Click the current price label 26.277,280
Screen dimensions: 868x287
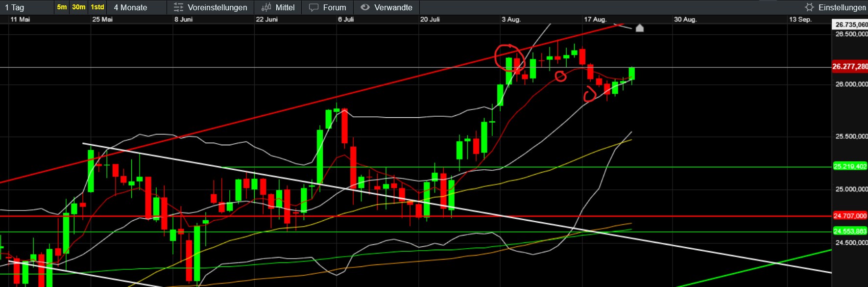[x=850, y=67]
